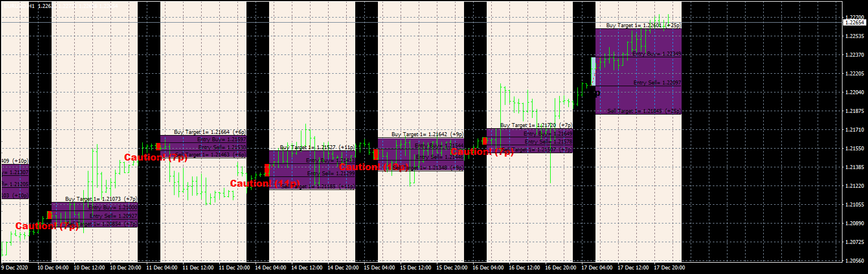Click the 1.21385 price axis value
868x274 pixels.
[x=854, y=167]
